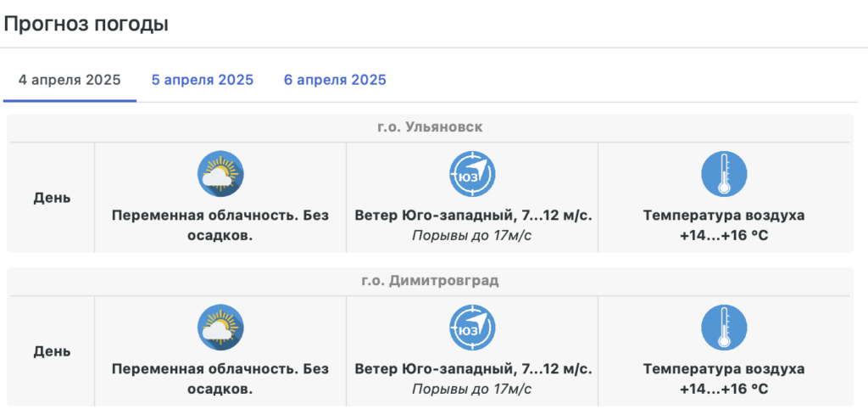The image size is (868, 415).
Task: Click Температура воздуха +14…+16 for Димитровград
Action: (724, 379)
